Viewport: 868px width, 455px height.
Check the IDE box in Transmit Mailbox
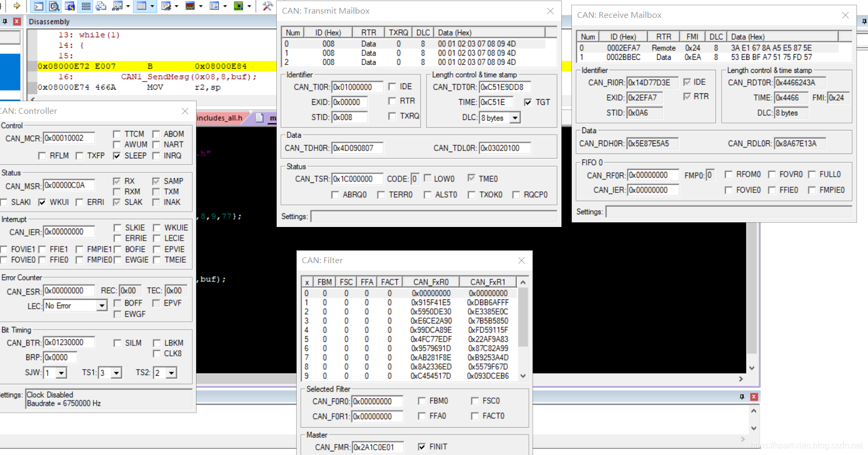click(392, 86)
